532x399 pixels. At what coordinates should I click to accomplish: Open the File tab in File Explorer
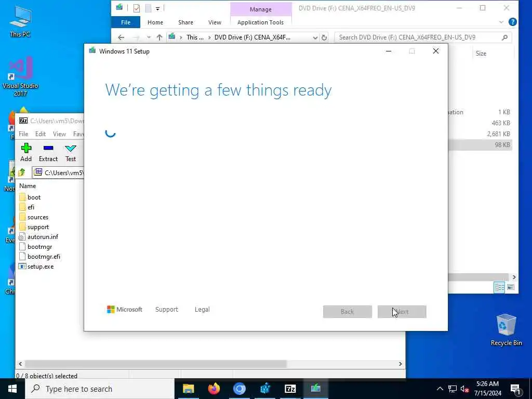coord(126,22)
